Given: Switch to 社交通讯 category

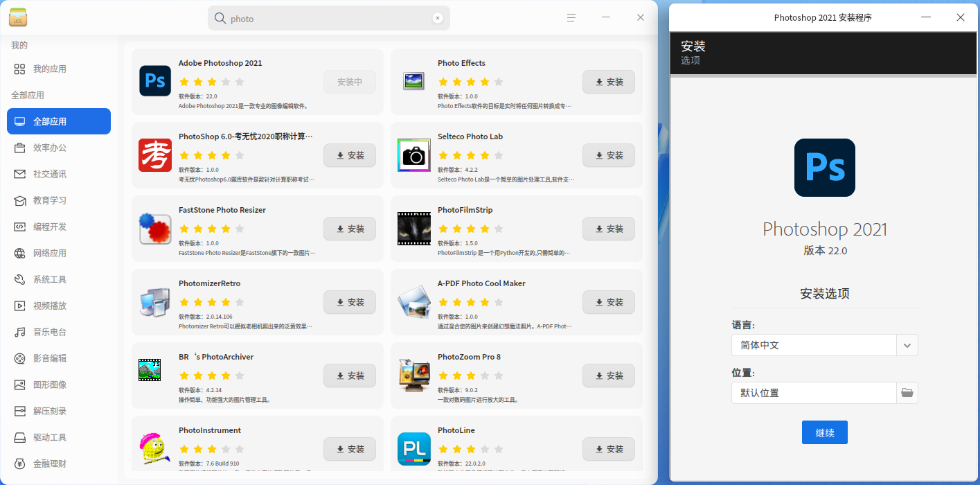Looking at the screenshot, I should click(x=59, y=174).
